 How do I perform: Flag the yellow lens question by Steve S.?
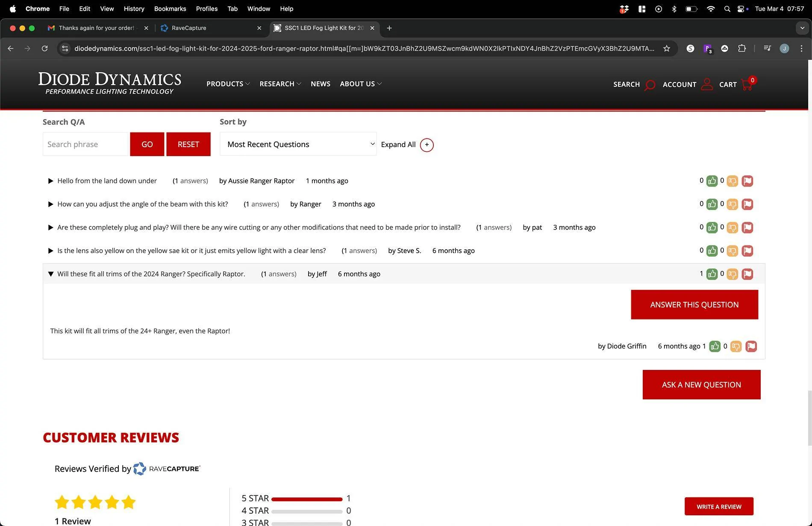(747, 251)
